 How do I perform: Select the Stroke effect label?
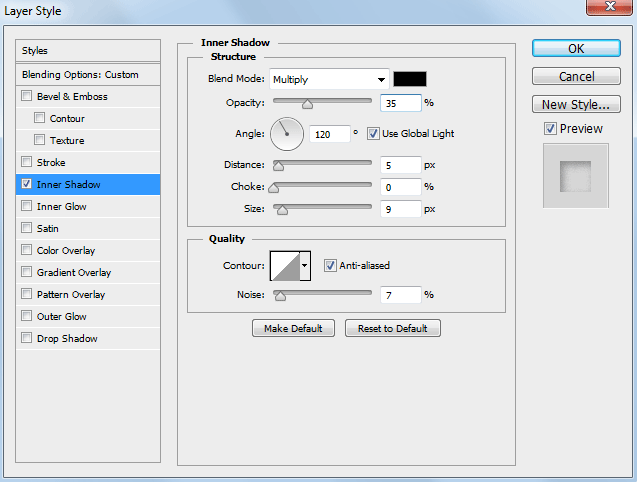(x=51, y=163)
